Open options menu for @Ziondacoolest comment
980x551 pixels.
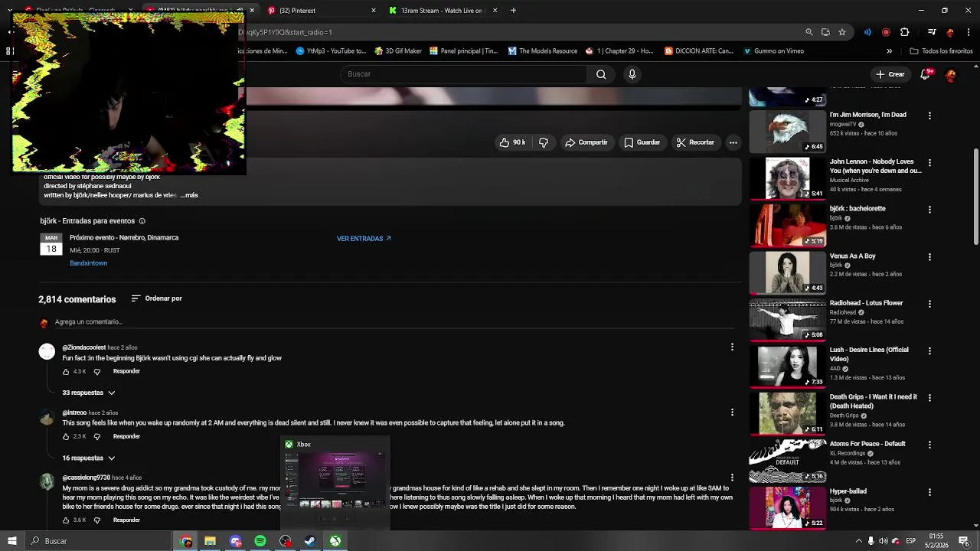click(x=732, y=347)
